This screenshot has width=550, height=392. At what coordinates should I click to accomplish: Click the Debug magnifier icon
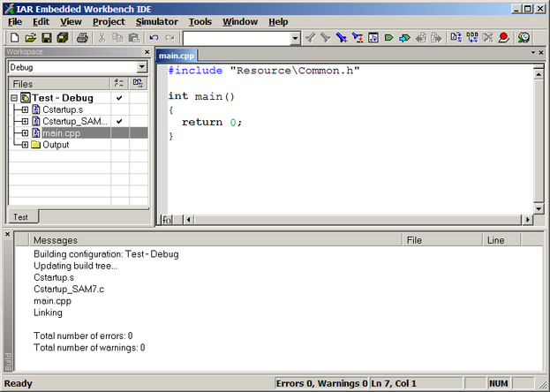click(524, 37)
